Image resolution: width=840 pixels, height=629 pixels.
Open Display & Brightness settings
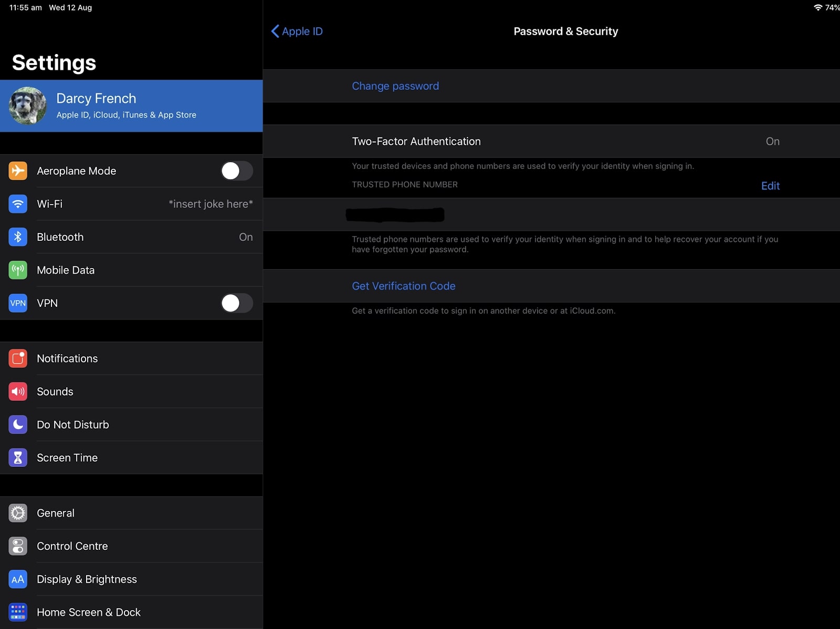click(x=131, y=579)
